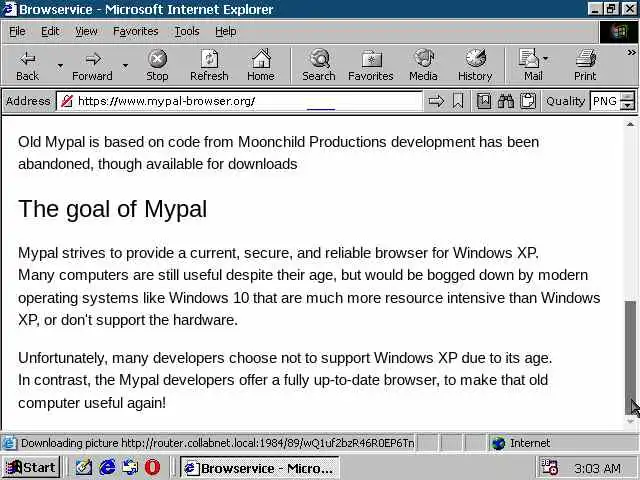Click the bookmarks book icon
Screen dimensions: 640x480
click(x=484, y=101)
